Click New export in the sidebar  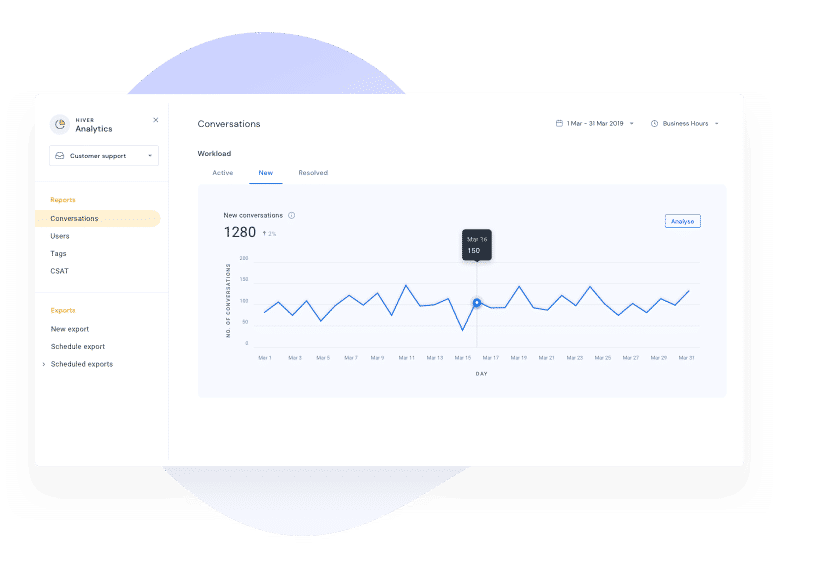coord(70,329)
